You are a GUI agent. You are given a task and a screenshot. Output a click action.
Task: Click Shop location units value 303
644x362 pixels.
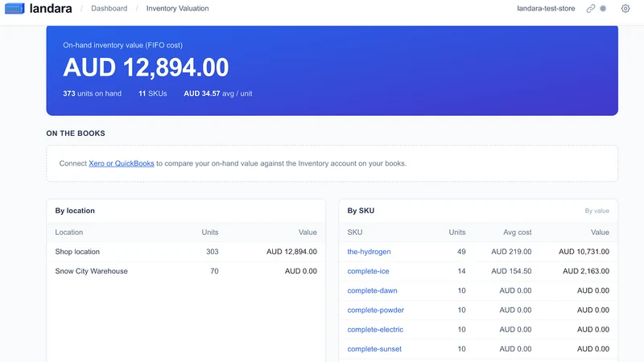coord(213,252)
